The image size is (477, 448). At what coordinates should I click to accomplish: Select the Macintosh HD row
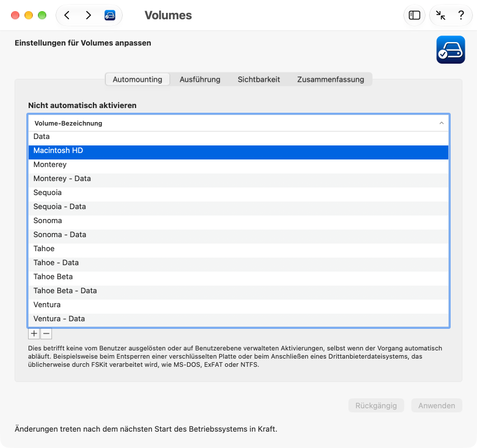(x=238, y=152)
